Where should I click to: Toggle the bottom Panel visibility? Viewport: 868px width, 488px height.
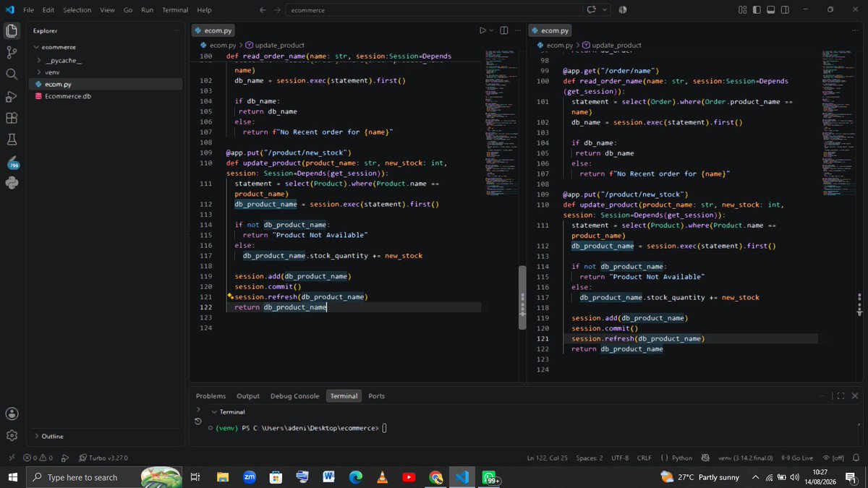[x=771, y=9]
